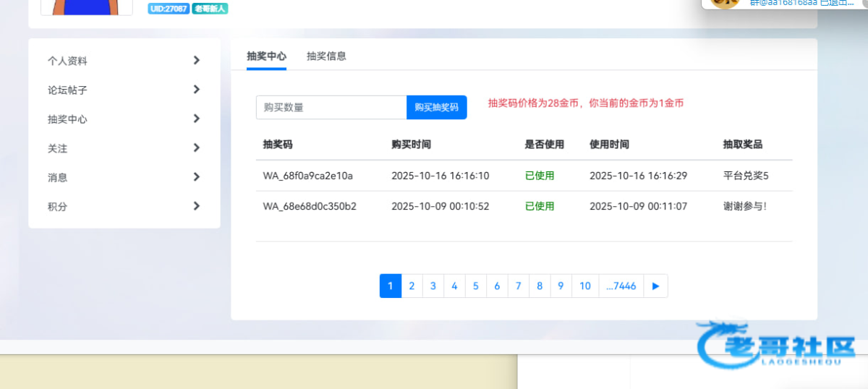Click the 老哥社区 dragon logo
The width and height of the screenshot is (868, 389).
coord(774,344)
